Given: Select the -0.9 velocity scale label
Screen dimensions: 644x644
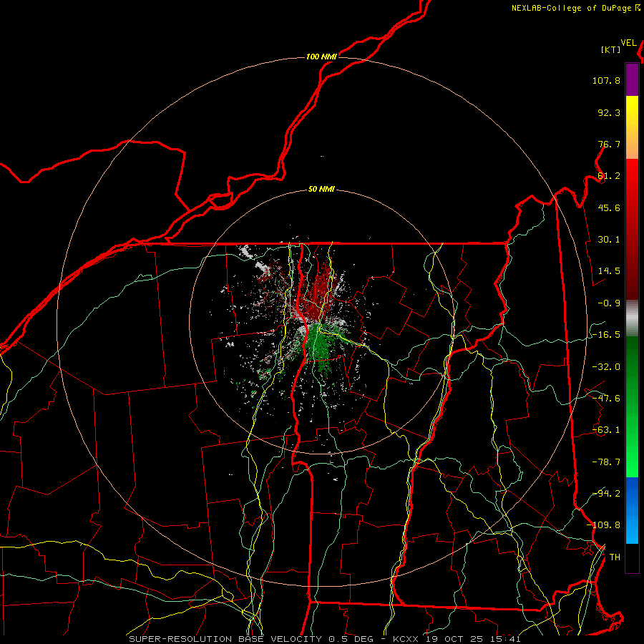Looking at the screenshot, I should [609, 303].
